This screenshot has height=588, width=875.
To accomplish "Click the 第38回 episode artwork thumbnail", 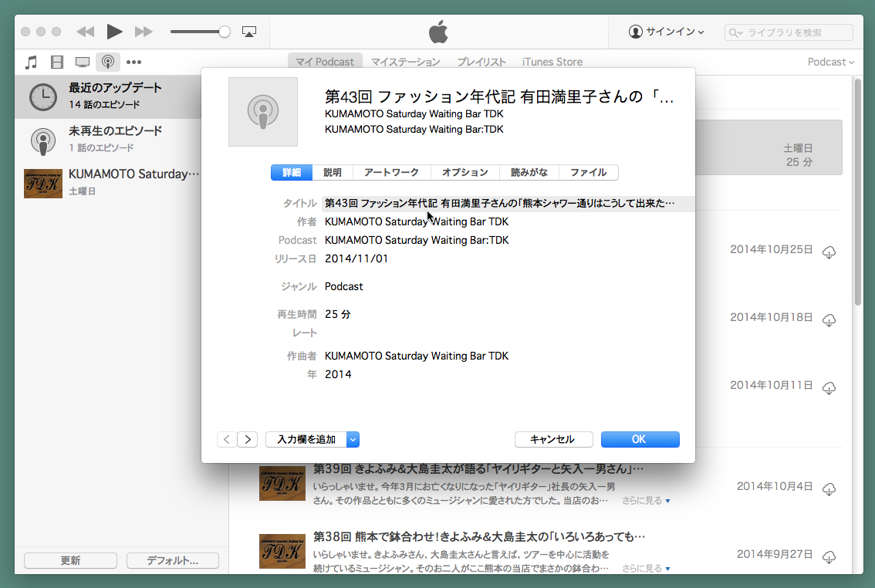I will (282, 551).
